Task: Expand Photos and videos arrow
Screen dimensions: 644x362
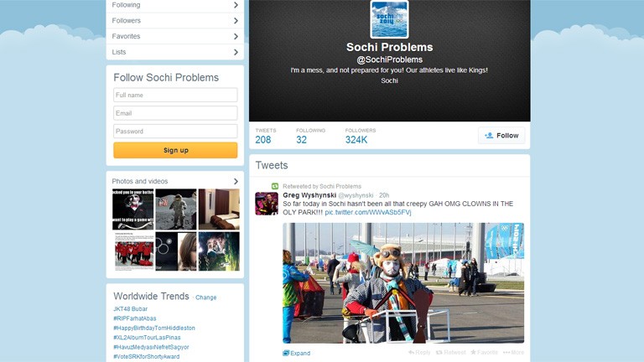Action: (236, 181)
